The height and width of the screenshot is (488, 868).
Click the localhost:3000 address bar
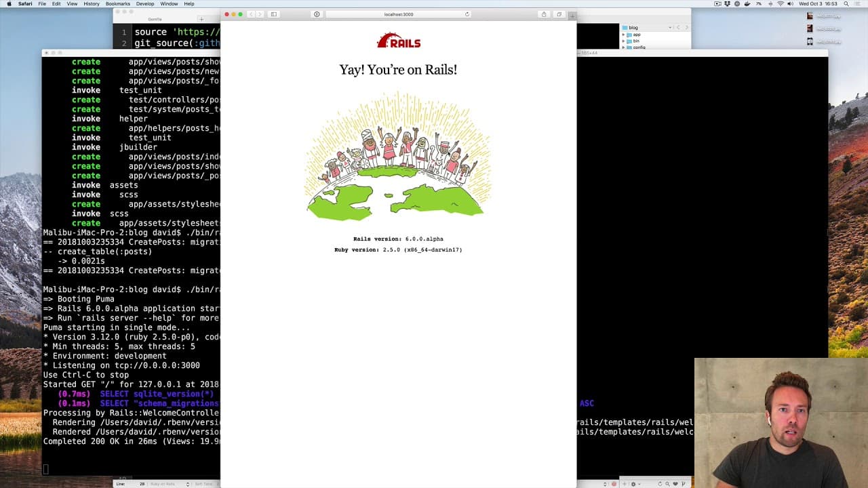(398, 14)
